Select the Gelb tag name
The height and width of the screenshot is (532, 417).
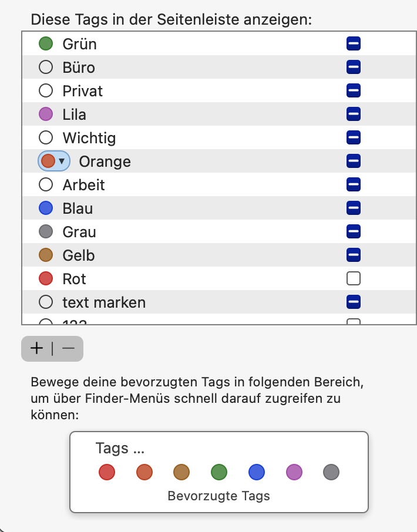[x=79, y=255]
